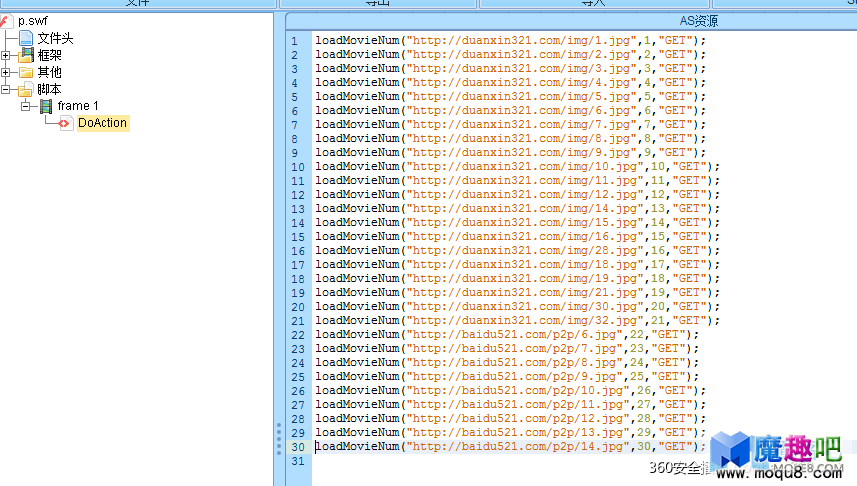Viewport: 857px width, 486px height.
Task: Click line number 30 in the gutter
Action: pyautogui.click(x=298, y=447)
